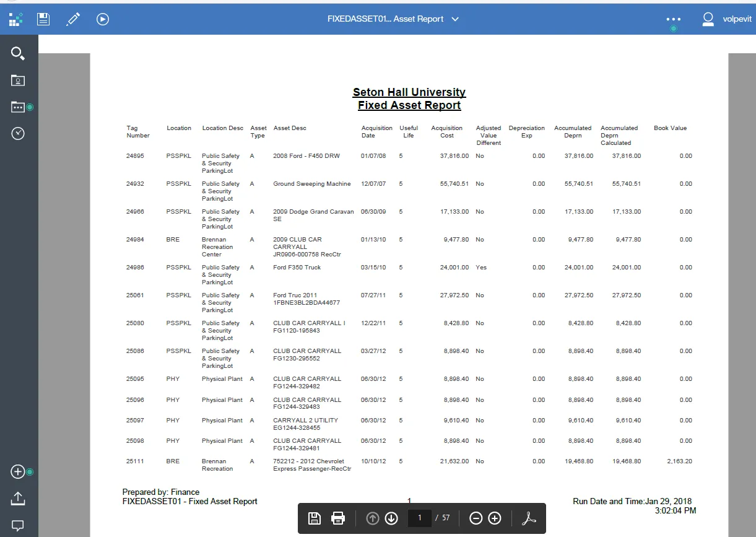Open the volpevit user account menu
This screenshot has width=756, height=537.
[726, 19]
